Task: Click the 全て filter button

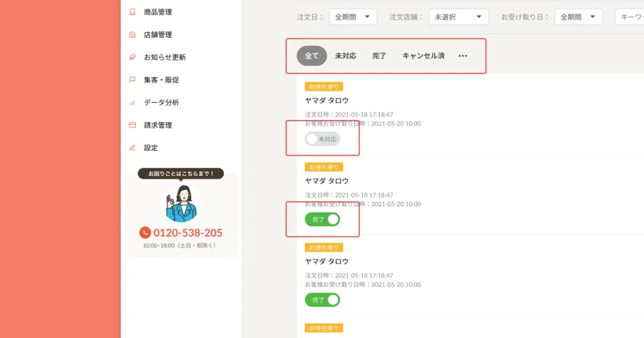Action: pyautogui.click(x=312, y=56)
